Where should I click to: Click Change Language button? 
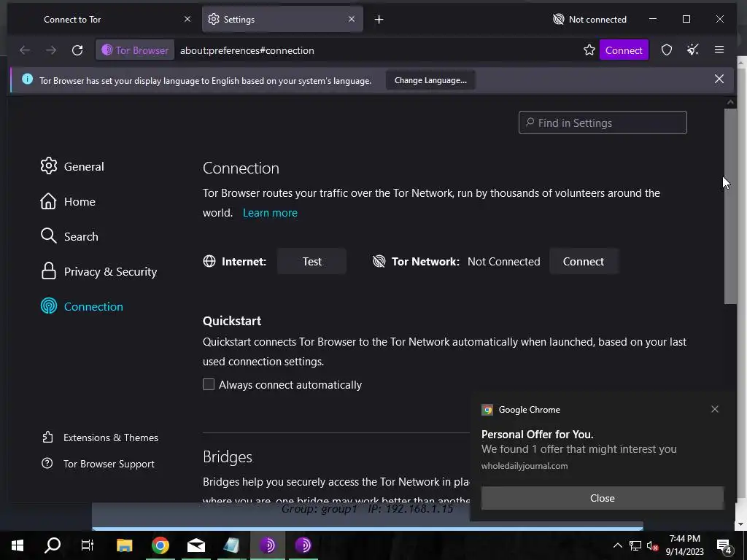click(x=430, y=80)
